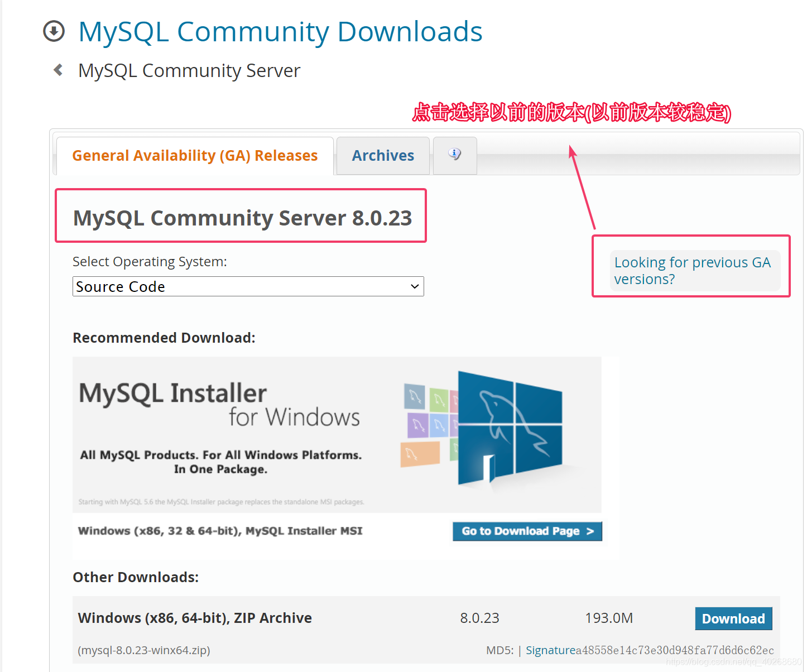Image resolution: width=807 pixels, height=672 pixels.
Task: Click the 8.0.23 version cell
Action: (479, 618)
